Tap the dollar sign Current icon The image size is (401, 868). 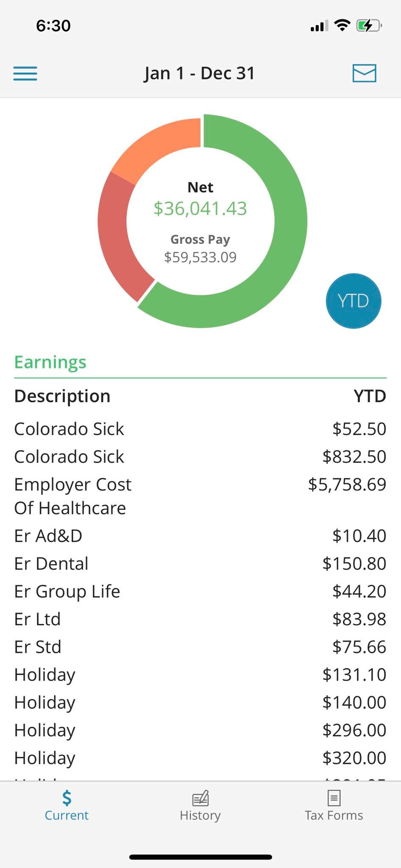click(67, 798)
